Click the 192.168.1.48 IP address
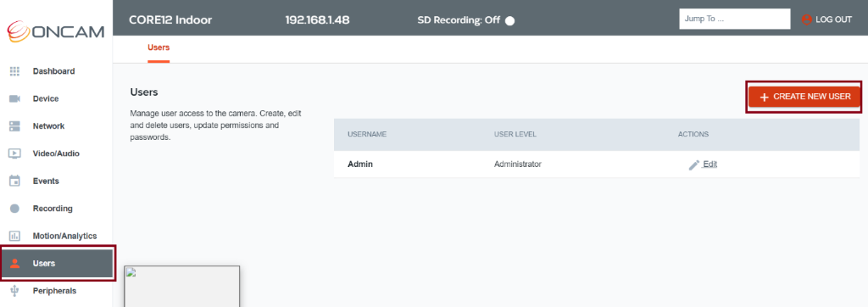Viewport: 868px width, 307px height. tap(317, 20)
